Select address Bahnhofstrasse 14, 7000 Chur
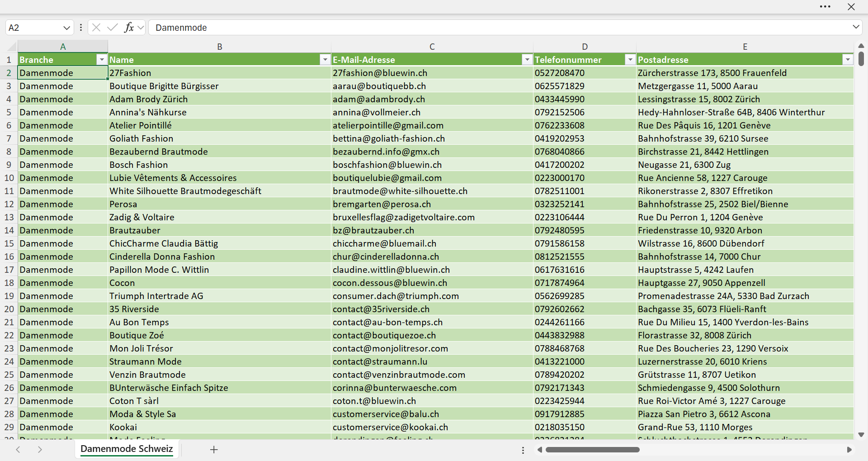Image resolution: width=868 pixels, height=461 pixels. point(745,257)
